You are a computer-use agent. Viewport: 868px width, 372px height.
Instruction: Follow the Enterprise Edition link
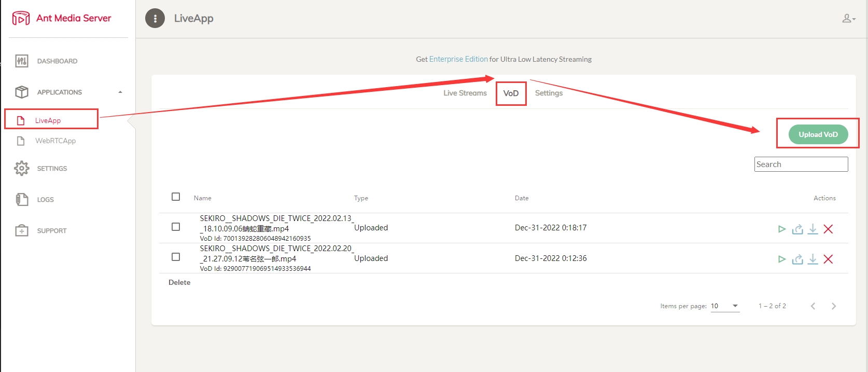pyautogui.click(x=458, y=59)
